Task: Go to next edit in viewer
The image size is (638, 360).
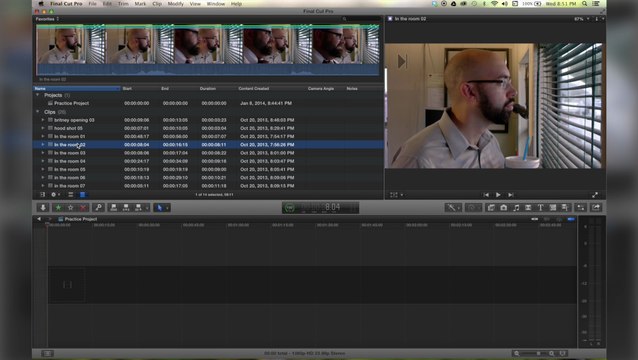Action: coord(511,195)
